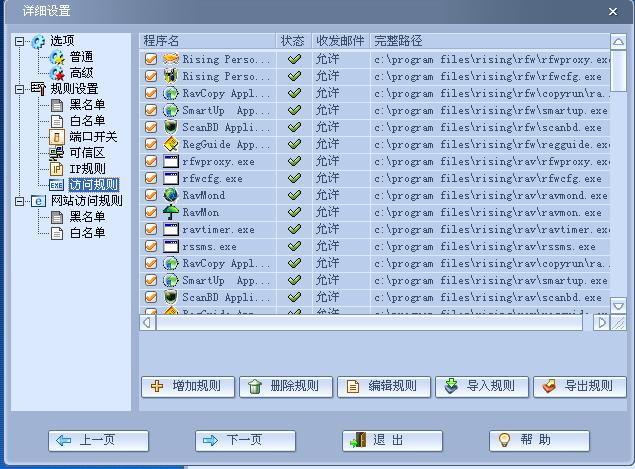635x469 pixels.
Task: Click the EXE icon beside 访问规则
Action: [x=56, y=185]
